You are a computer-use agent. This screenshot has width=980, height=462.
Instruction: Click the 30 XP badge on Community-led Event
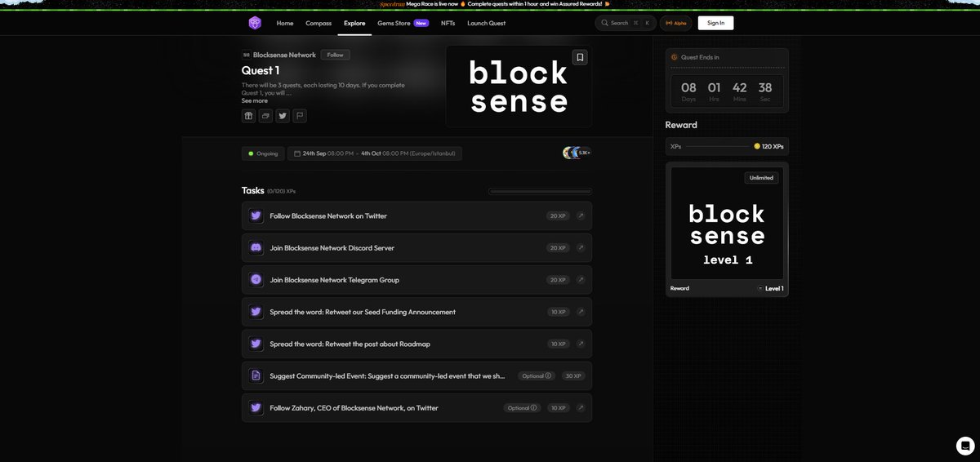point(574,376)
